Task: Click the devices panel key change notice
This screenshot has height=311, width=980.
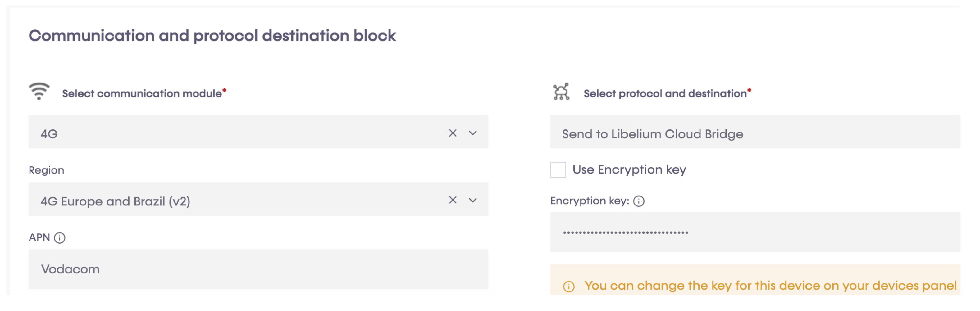Action: point(770,286)
